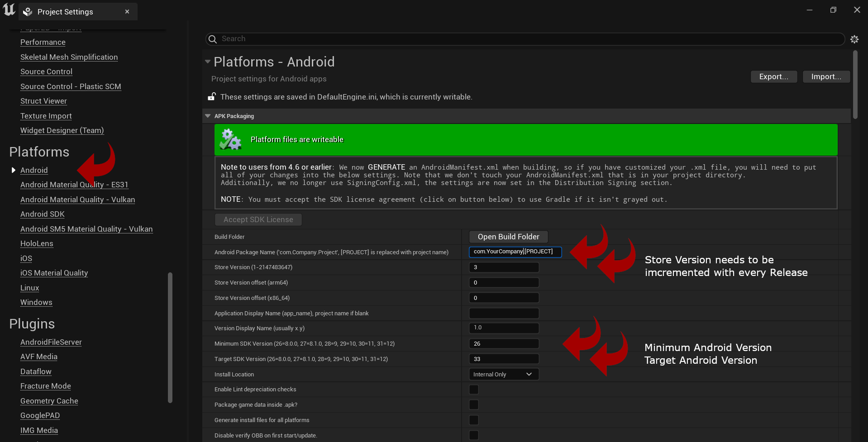Enable Lint depreciation checks checkbox
This screenshot has width=868, height=442.
click(474, 390)
